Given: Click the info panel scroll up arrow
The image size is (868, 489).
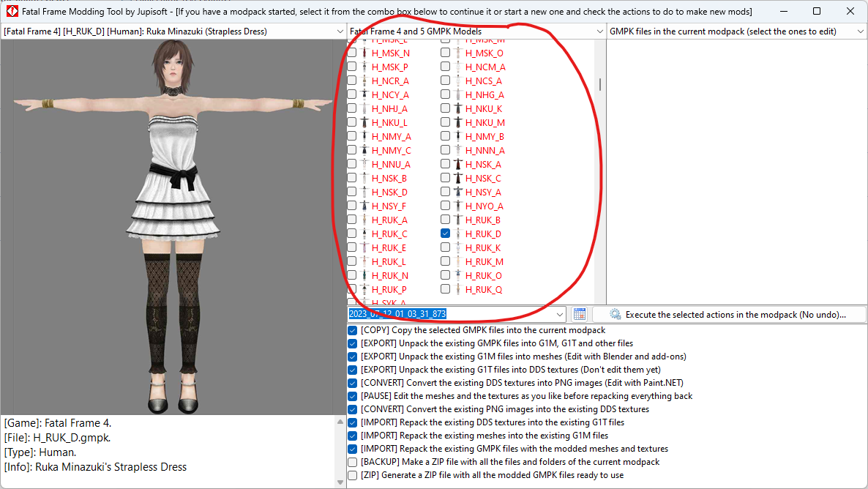Looking at the screenshot, I should point(340,422).
